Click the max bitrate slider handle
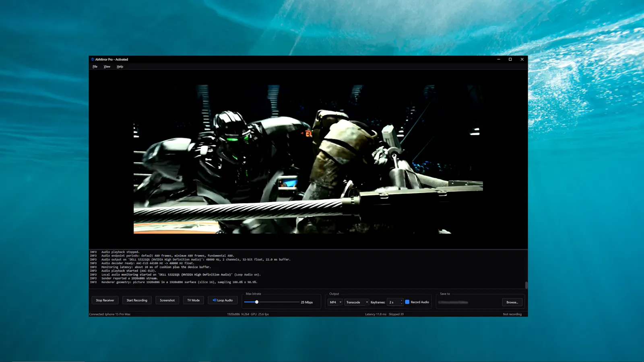This screenshot has height=362, width=644. pyautogui.click(x=257, y=302)
